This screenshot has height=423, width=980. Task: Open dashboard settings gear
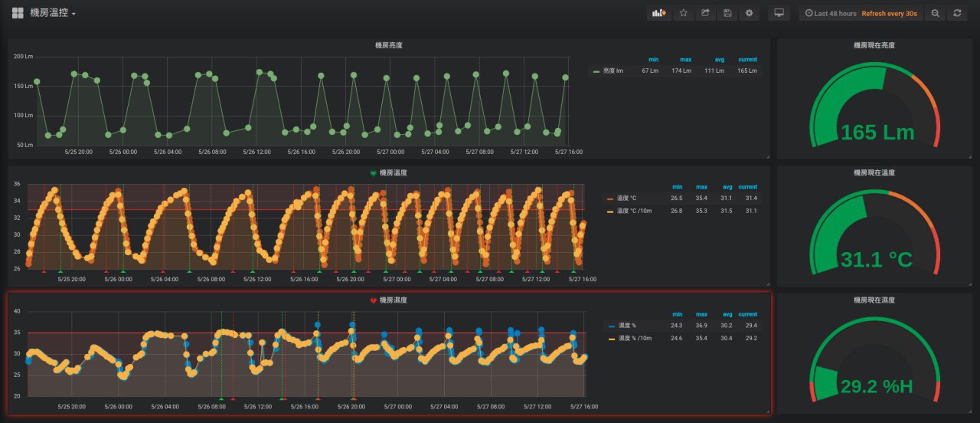tap(750, 13)
